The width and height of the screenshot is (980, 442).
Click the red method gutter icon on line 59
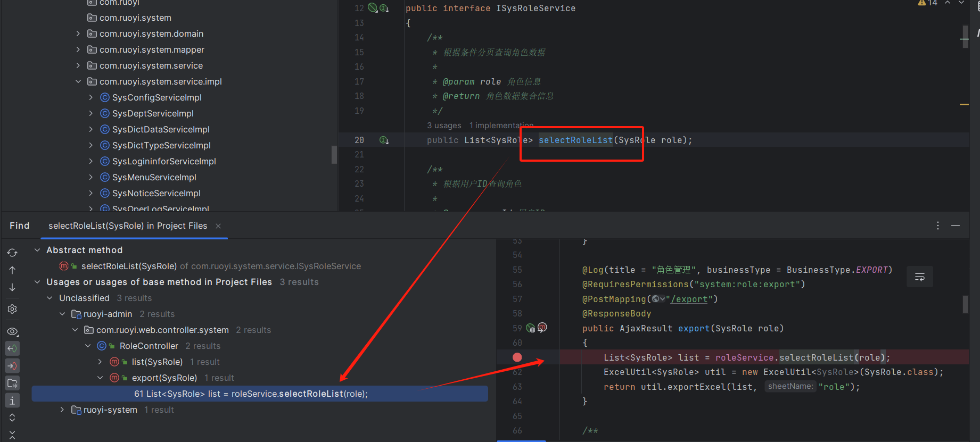[x=542, y=327]
